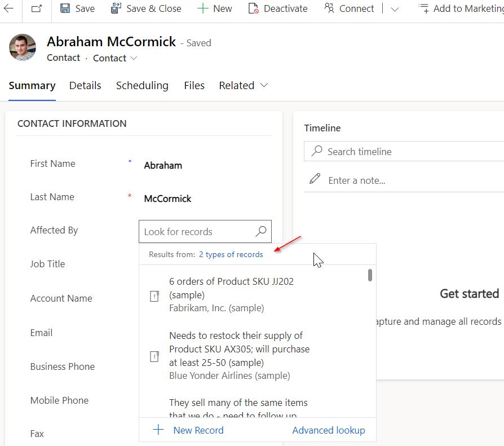Click the back arrow at top left

tap(8, 8)
